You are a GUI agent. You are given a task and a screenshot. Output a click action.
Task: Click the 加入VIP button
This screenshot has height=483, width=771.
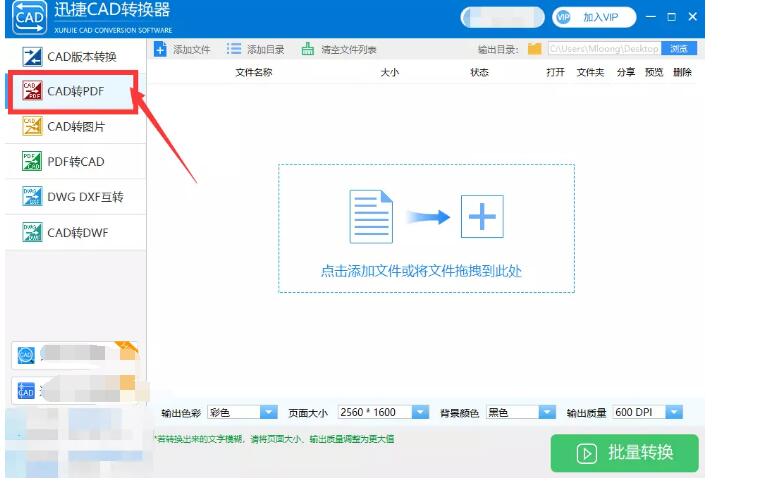click(x=594, y=17)
